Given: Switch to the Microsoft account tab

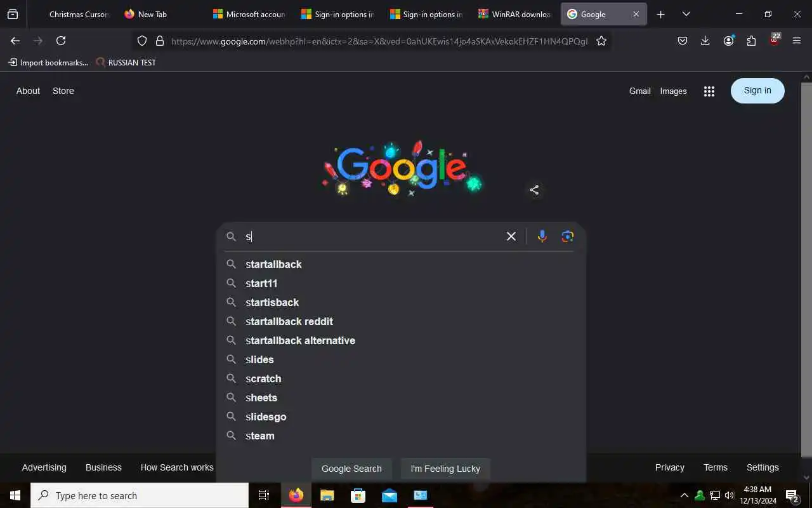Looking at the screenshot, I should point(249,14).
